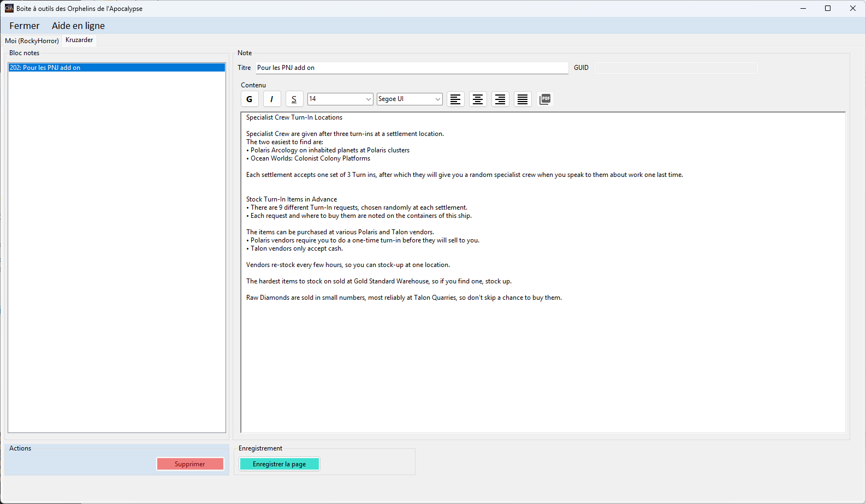Center-align the note text

pos(478,99)
